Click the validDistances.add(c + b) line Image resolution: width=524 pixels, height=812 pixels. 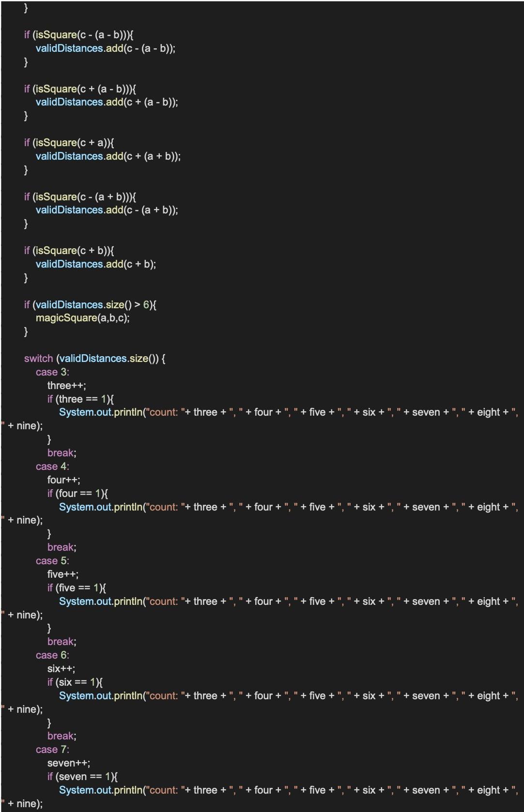coord(95,264)
